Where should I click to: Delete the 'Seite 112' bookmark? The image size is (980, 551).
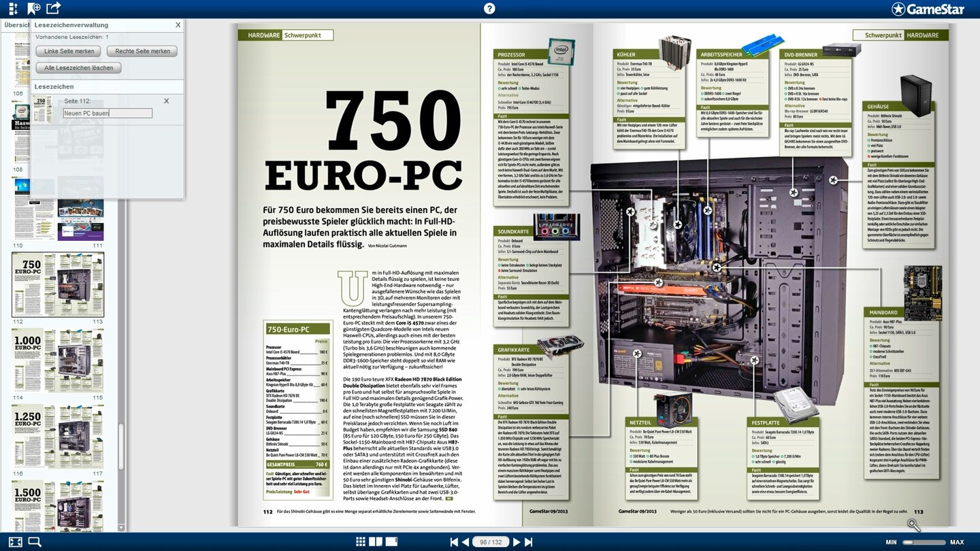pos(166,101)
